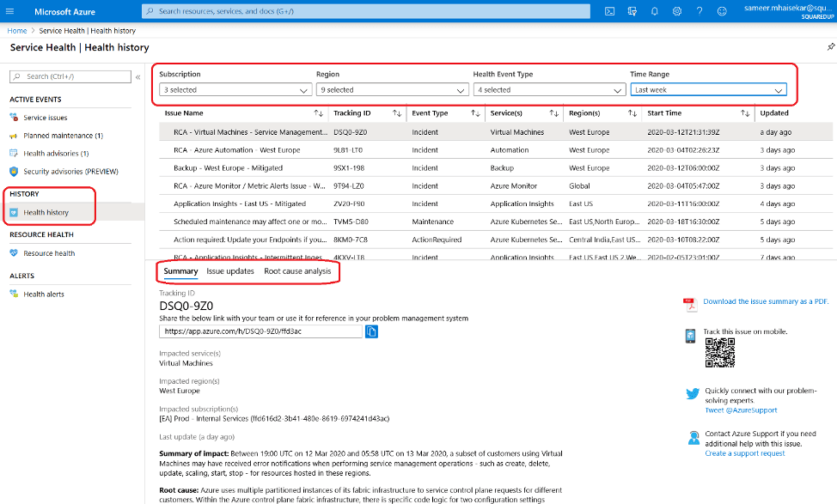Sort table by Region(s) arrows

pyautogui.click(x=632, y=113)
